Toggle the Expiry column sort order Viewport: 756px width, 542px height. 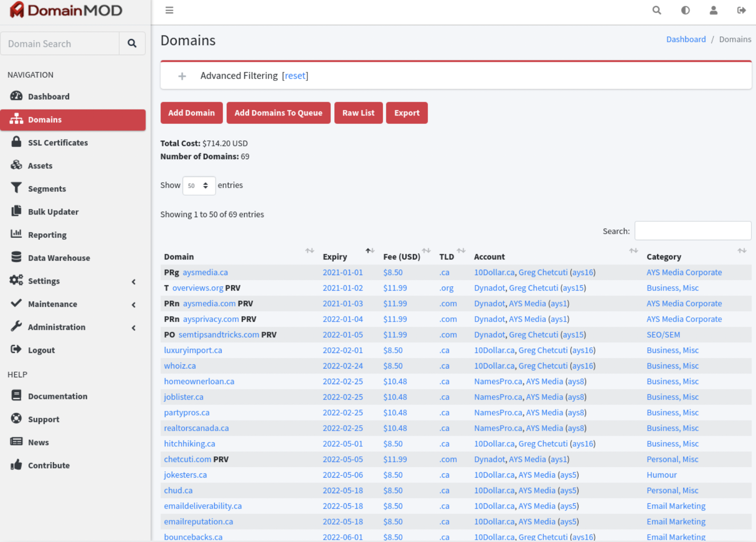370,251
